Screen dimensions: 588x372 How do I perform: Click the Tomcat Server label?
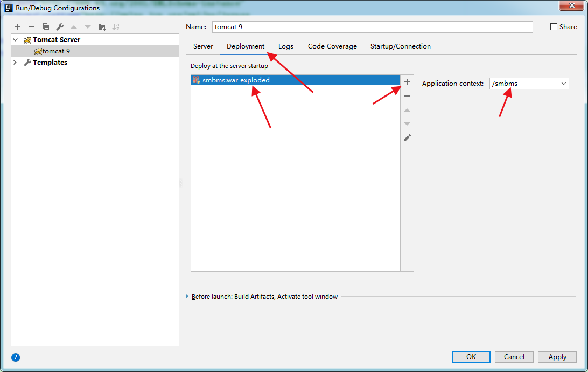click(x=56, y=40)
